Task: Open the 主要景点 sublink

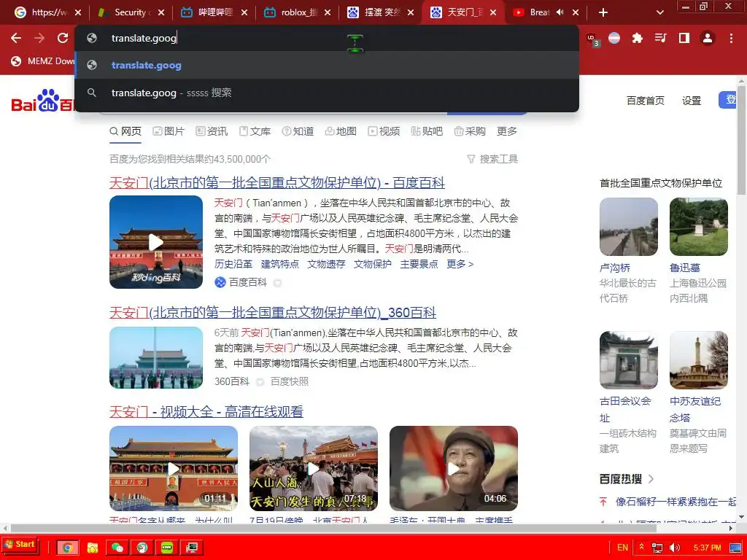Action: [x=419, y=264]
